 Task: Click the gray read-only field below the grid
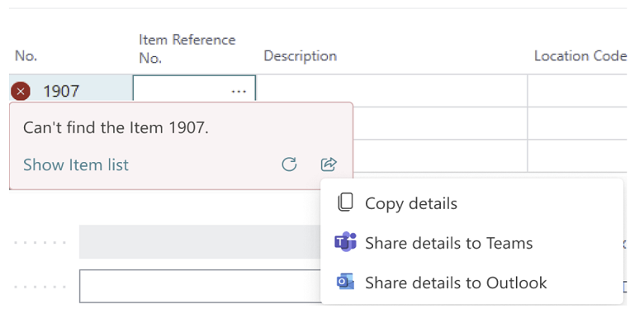[x=200, y=241]
